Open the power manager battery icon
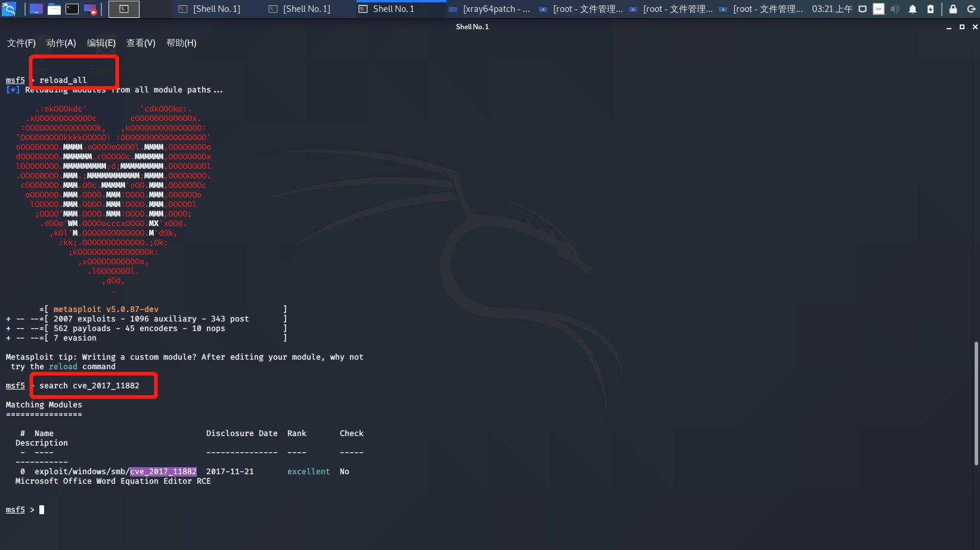 point(931,9)
